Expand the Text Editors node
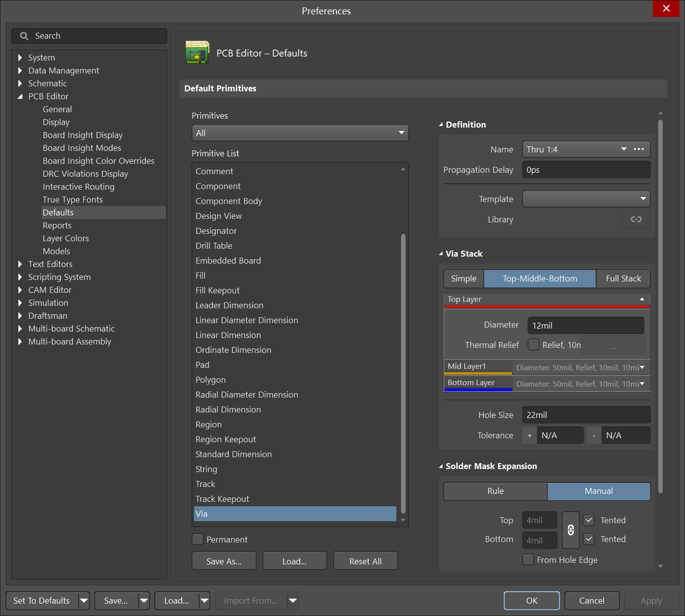This screenshot has width=685, height=616. click(x=20, y=264)
